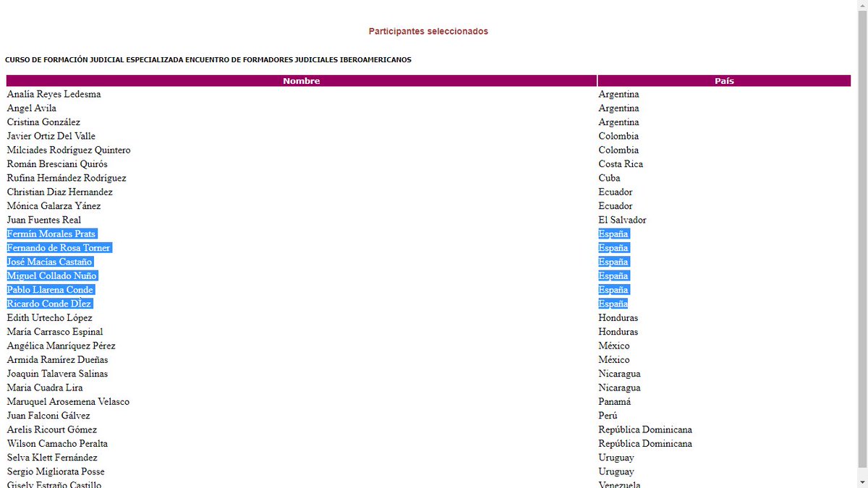The height and width of the screenshot is (488, 868).
Task: Click Uruguay cell for Selva Klett Fernández
Action: coord(616,458)
